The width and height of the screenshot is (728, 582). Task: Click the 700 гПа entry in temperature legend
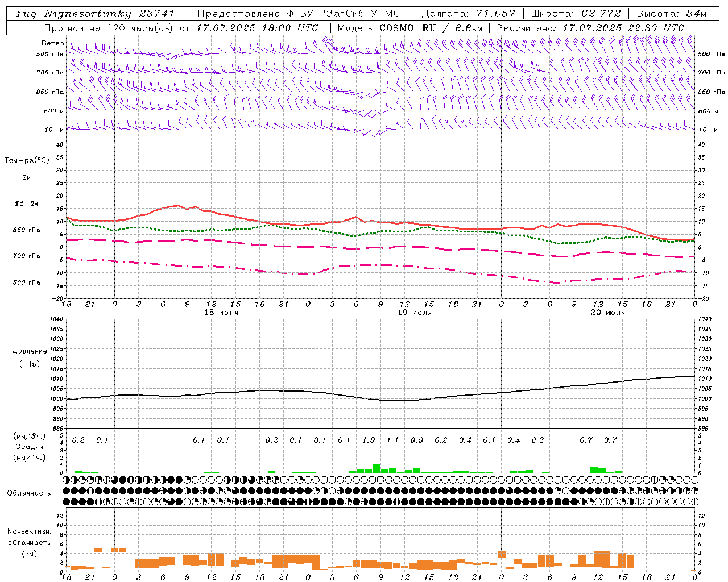pos(27,256)
